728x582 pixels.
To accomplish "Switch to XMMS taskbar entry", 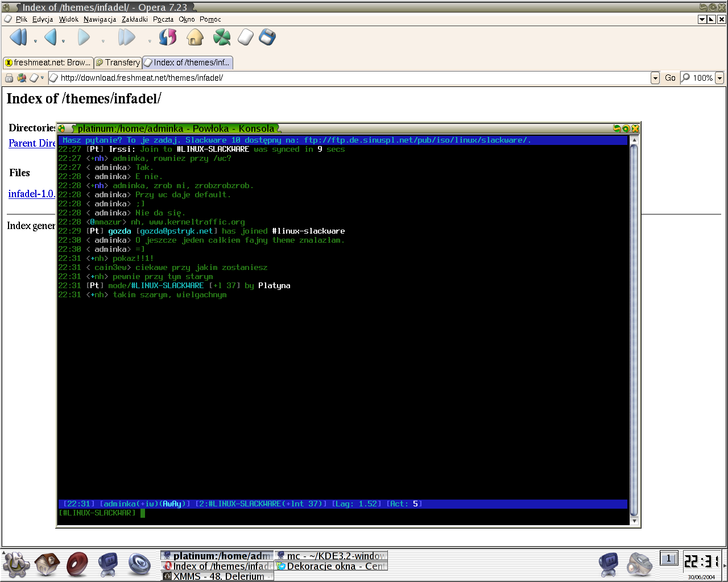I will (217, 576).
